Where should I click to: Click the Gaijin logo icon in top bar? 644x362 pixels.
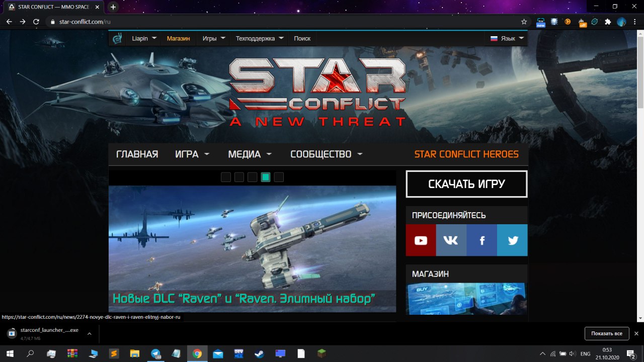click(x=117, y=38)
